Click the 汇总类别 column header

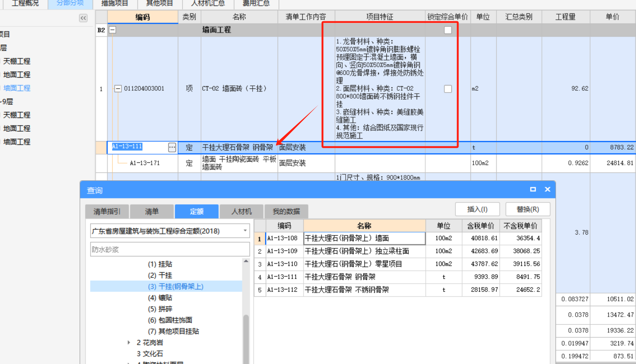pyautogui.click(x=519, y=17)
